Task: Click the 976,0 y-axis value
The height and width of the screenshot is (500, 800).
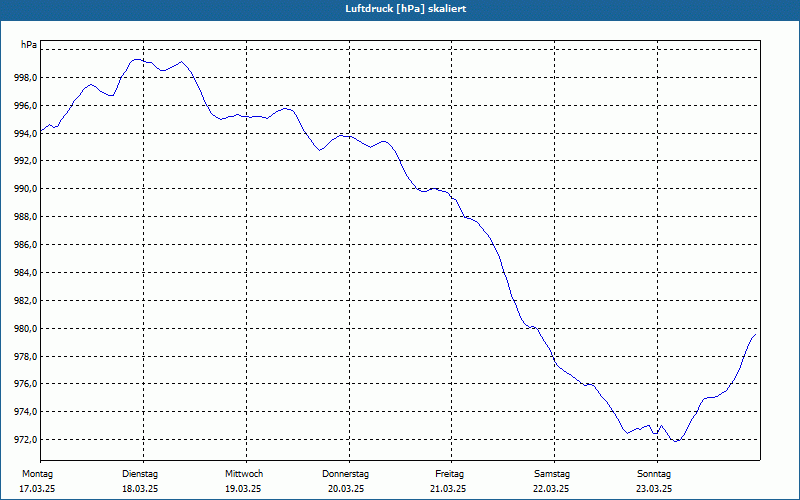Action: pyautogui.click(x=26, y=384)
